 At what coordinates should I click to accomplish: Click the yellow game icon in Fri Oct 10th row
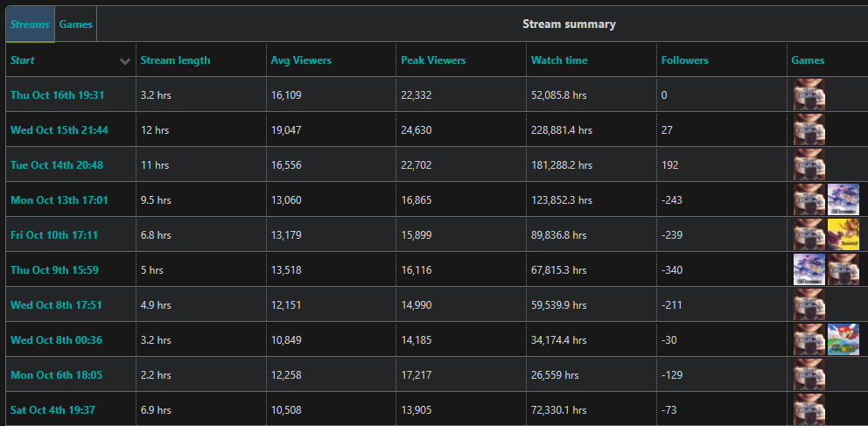(843, 234)
